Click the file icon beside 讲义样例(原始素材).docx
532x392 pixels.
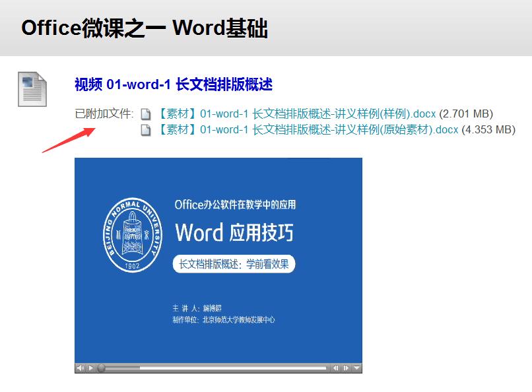point(146,130)
